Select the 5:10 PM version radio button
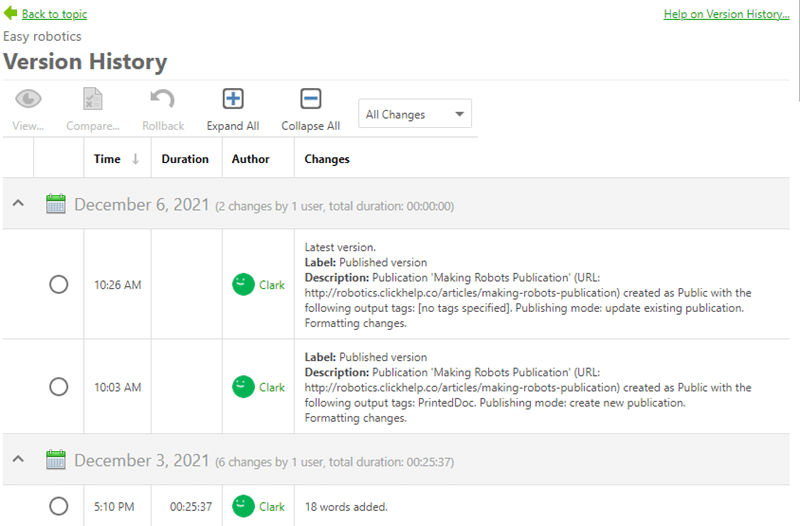Image resolution: width=800 pixels, height=526 pixels. pyautogui.click(x=59, y=506)
